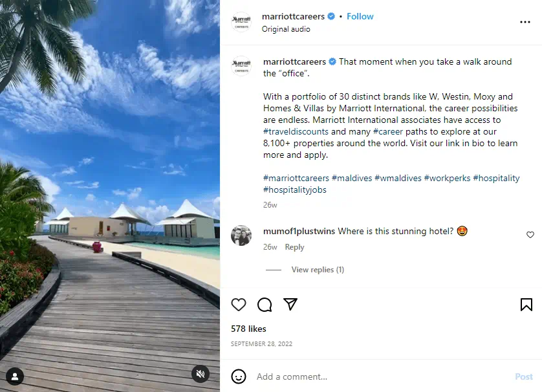The width and height of the screenshot is (542, 392).
Task: Click the Original audio link
Action: pyautogui.click(x=286, y=29)
